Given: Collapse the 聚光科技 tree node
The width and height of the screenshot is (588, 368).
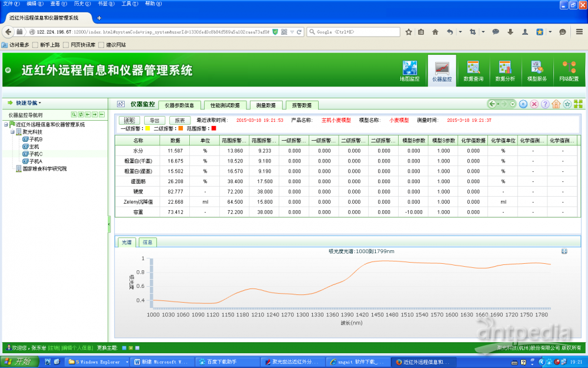Looking at the screenshot, I should pos(12,132).
